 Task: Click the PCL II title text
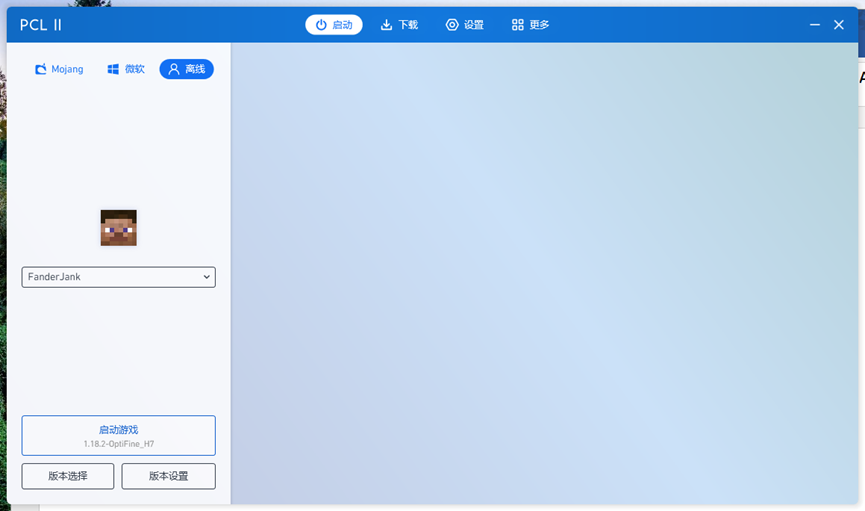(x=41, y=25)
